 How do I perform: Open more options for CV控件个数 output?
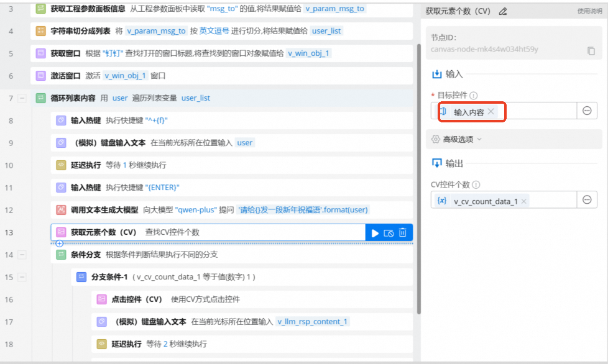pyautogui.click(x=587, y=200)
